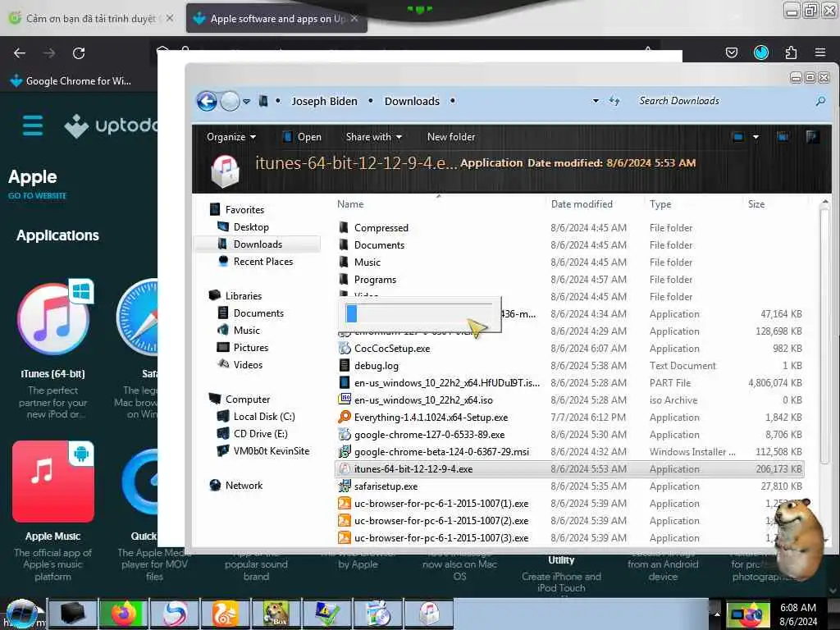Click the Open toolbar button
This screenshot has width=840, height=630.
point(302,137)
